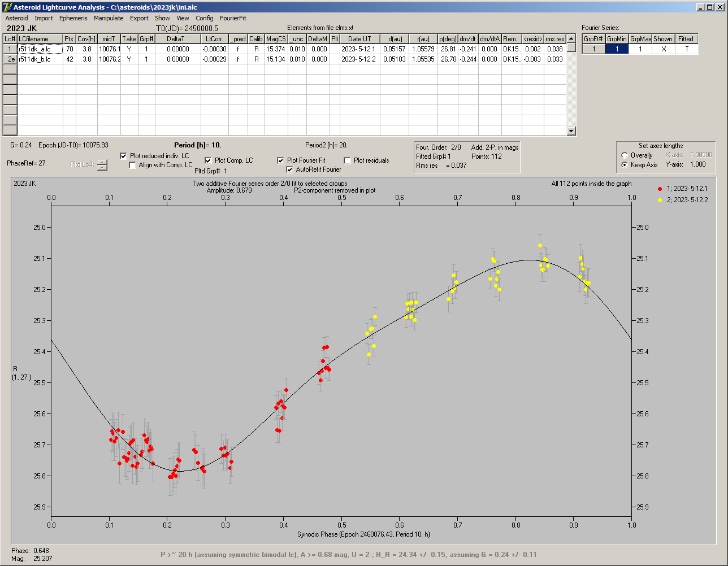Open the Asteroid menu
This screenshot has width=728, height=566.
point(16,18)
